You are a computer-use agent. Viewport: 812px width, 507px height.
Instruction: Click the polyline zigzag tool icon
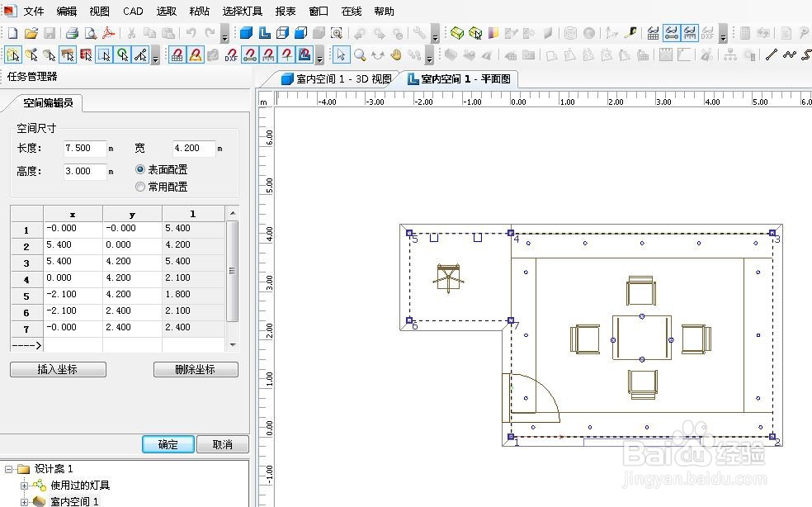click(790, 54)
